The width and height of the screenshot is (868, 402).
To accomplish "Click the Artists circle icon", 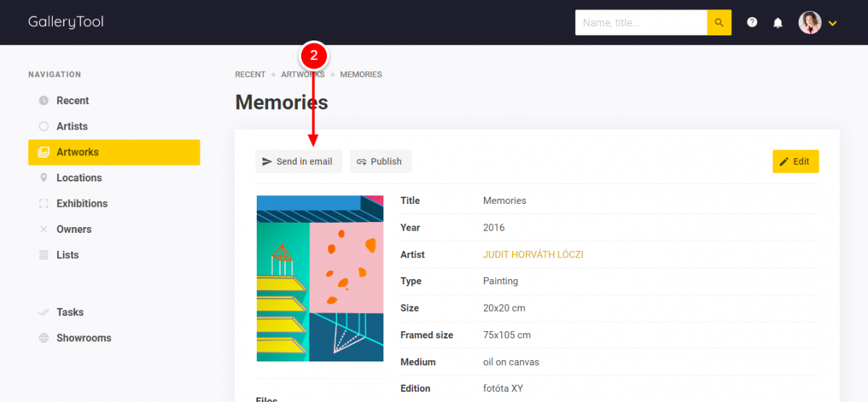I will coord(43,126).
